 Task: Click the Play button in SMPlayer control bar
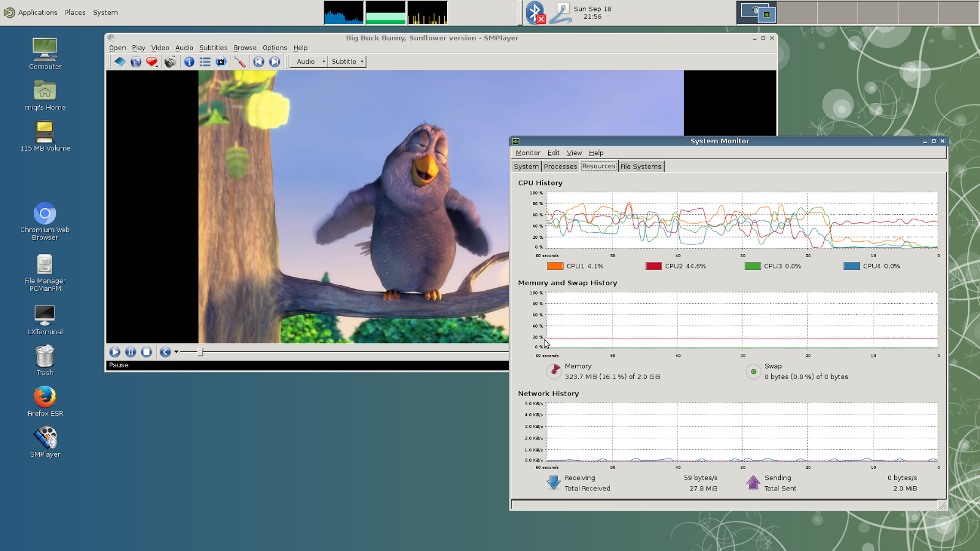115,352
